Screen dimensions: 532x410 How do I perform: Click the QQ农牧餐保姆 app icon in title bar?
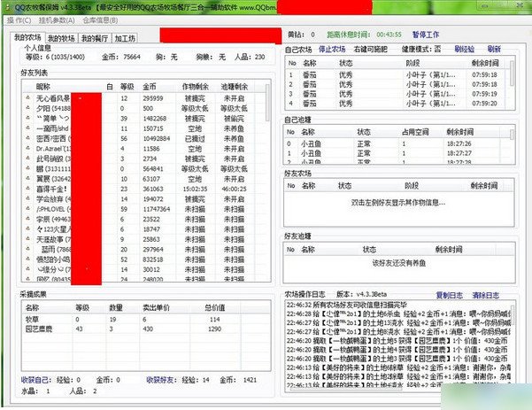point(9,5)
